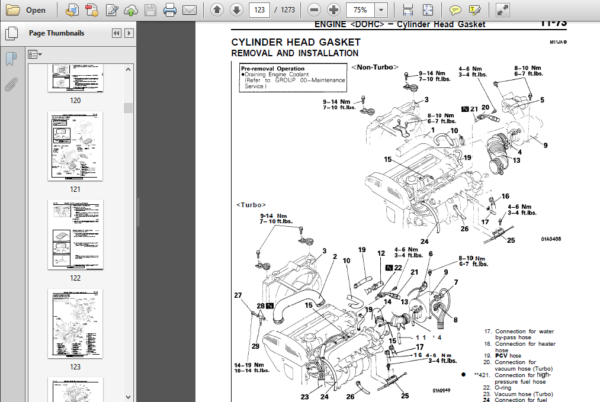
Task: Zoom in with the plus button
Action: [x=334, y=10]
